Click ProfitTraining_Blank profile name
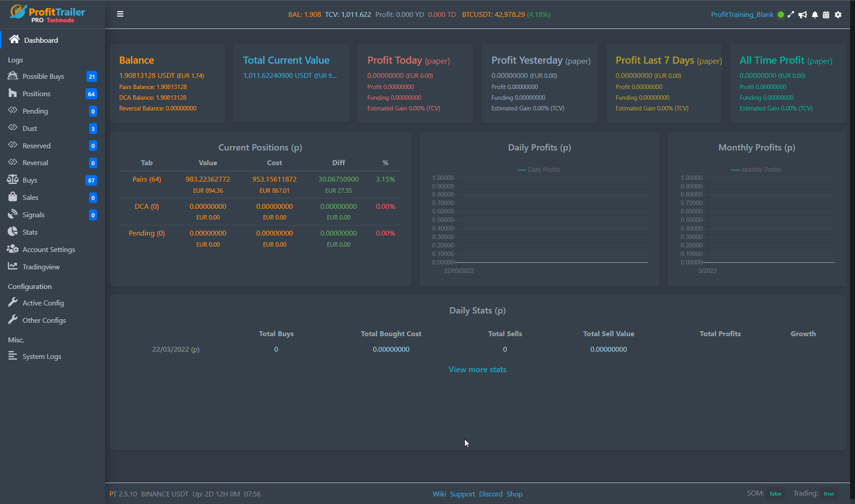Image resolution: width=855 pixels, height=504 pixels. (x=742, y=15)
